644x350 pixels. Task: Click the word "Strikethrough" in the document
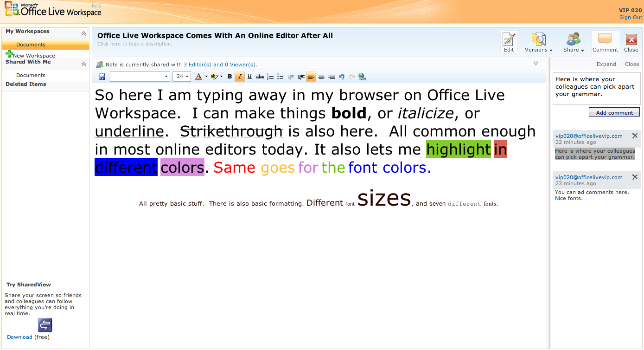pos(231,131)
